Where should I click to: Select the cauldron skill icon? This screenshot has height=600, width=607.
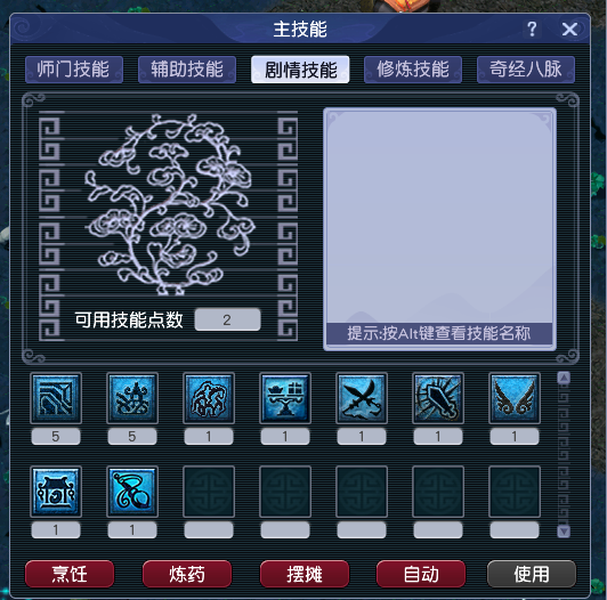(56, 492)
